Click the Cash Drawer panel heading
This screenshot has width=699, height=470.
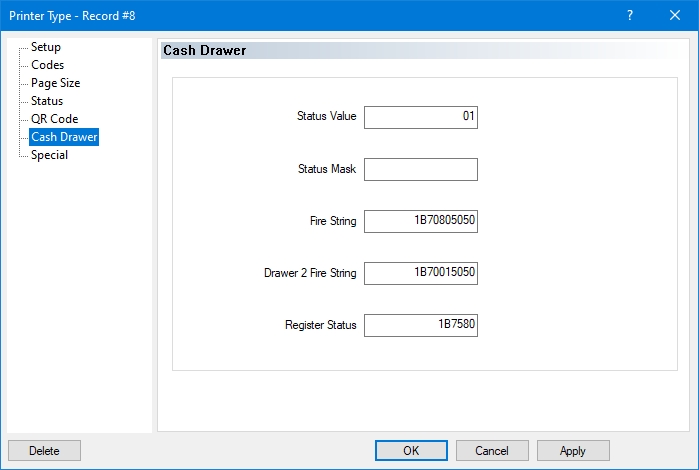pyautogui.click(x=205, y=50)
